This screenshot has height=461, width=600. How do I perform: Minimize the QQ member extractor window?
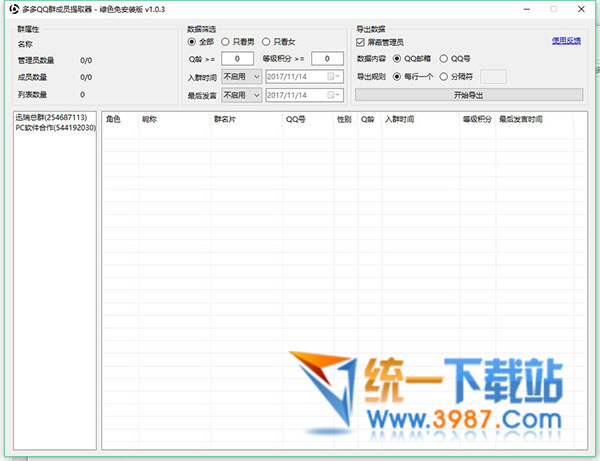click(x=527, y=9)
